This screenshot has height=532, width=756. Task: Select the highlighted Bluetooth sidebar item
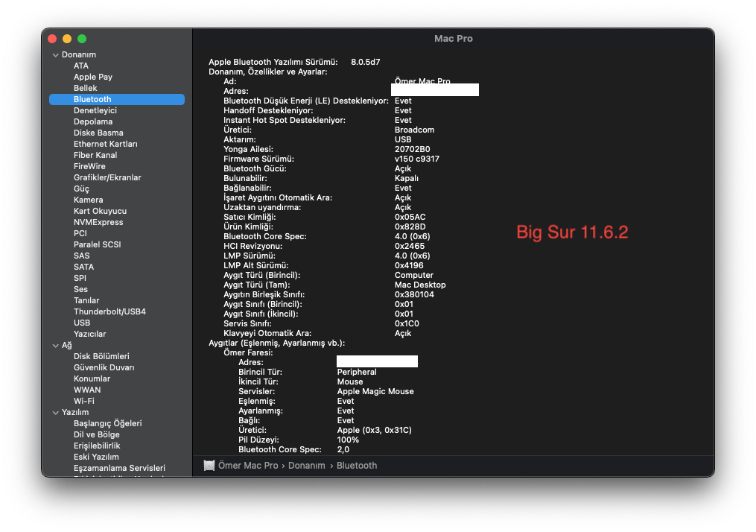(x=117, y=99)
